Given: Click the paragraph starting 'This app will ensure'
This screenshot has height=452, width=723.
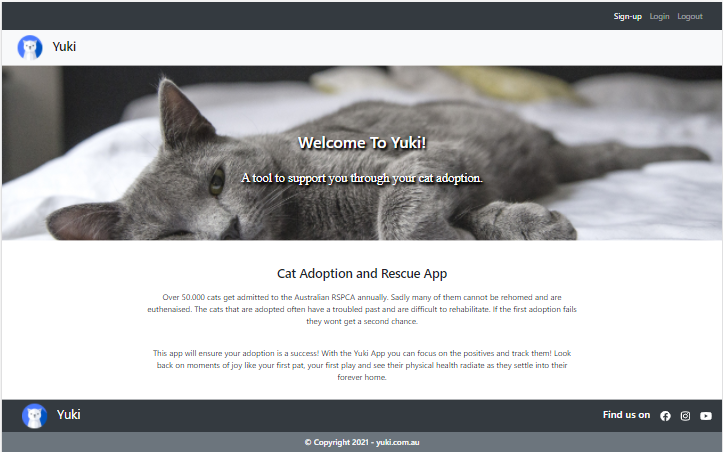Looking at the screenshot, I should click(362, 365).
